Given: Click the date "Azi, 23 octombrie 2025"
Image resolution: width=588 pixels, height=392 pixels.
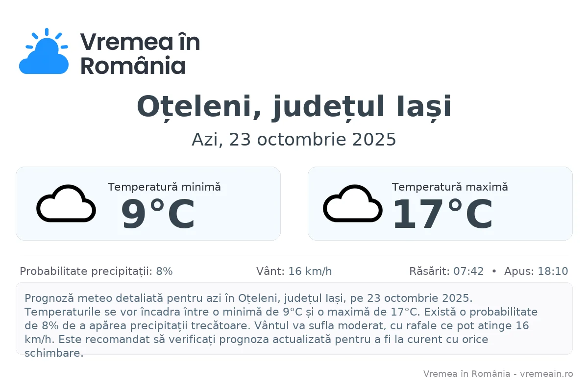Looking at the screenshot, I should (x=294, y=140).
